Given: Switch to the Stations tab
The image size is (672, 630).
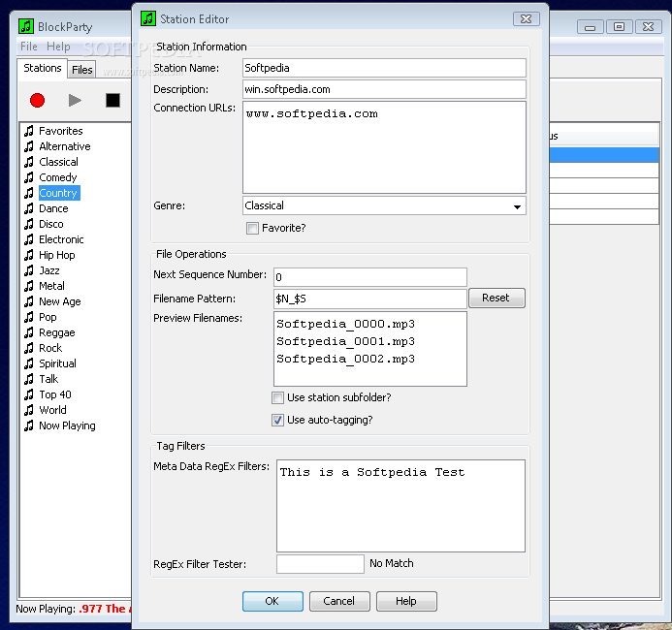Looking at the screenshot, I should click(43, 68).
